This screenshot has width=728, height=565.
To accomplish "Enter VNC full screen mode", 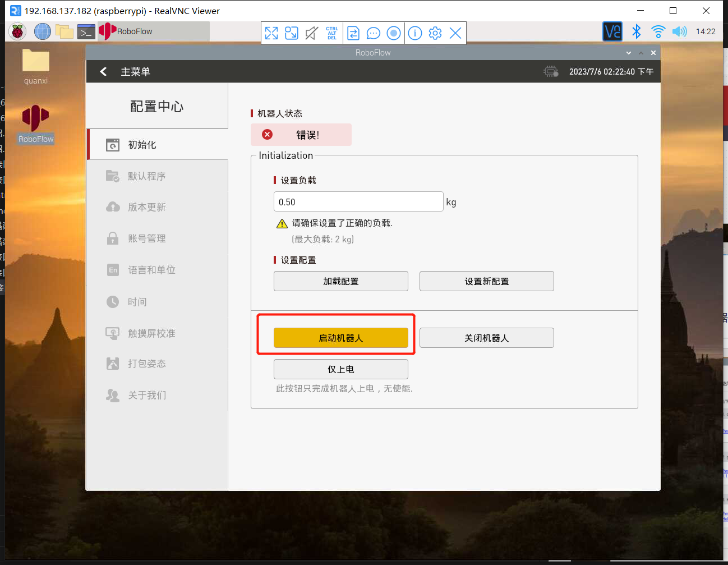I will pyautogui.click(x=271, y=33).
